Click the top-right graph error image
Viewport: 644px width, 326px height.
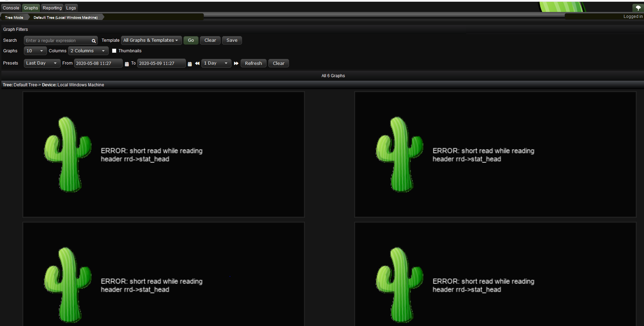pyautogui.click(x=495, y=154)
